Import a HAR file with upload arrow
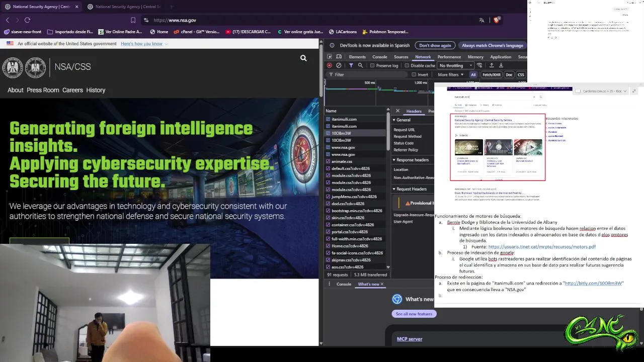 tap(492, 65)
